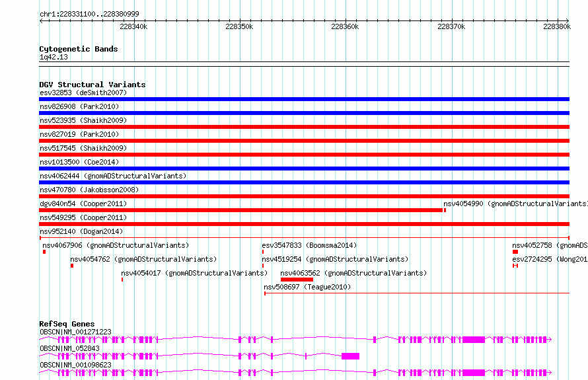Click nsv4054762 (gnomADStructuralVariants) label
This screenshot has width=588, height=380.
coord(143,259)
